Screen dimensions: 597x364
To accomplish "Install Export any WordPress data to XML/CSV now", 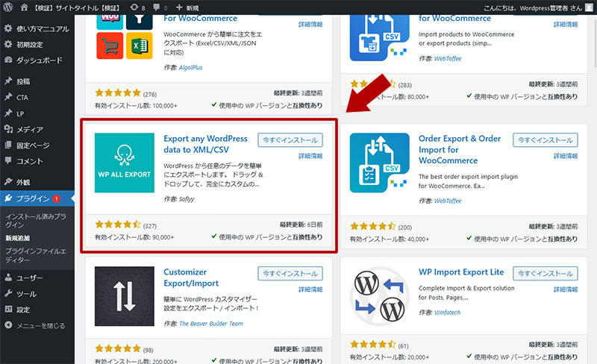I will click(x=290, y=140).
